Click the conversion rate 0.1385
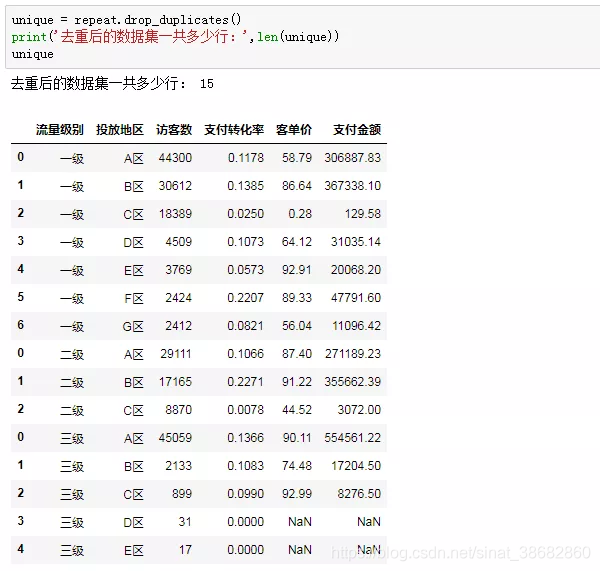The image size is (600, 571). [x=245, y=186]
